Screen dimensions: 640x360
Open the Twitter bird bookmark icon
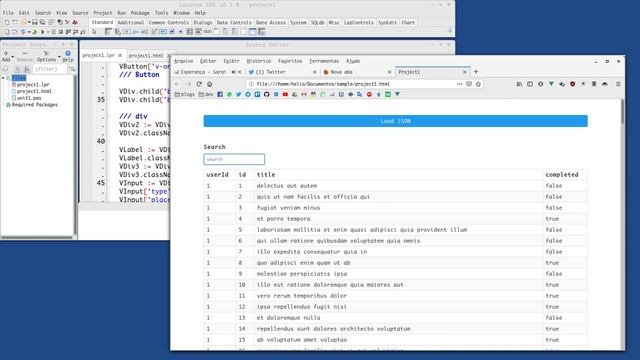pos(238,94)
